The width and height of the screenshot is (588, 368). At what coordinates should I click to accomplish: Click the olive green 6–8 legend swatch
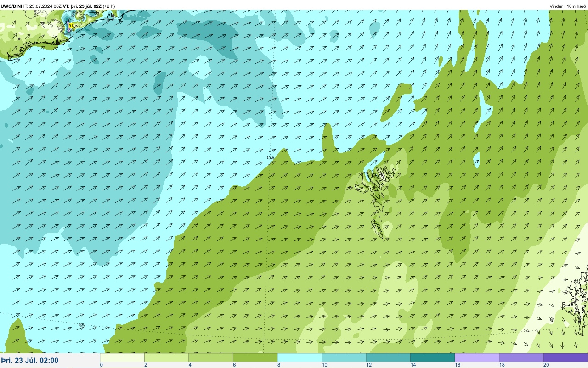pyautogui.click(x=255, y=357)
